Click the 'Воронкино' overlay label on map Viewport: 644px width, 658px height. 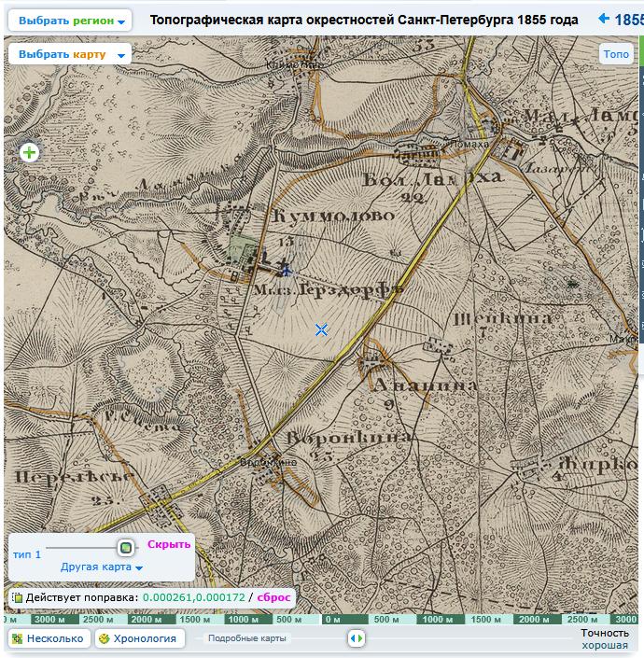pos(269,462)
